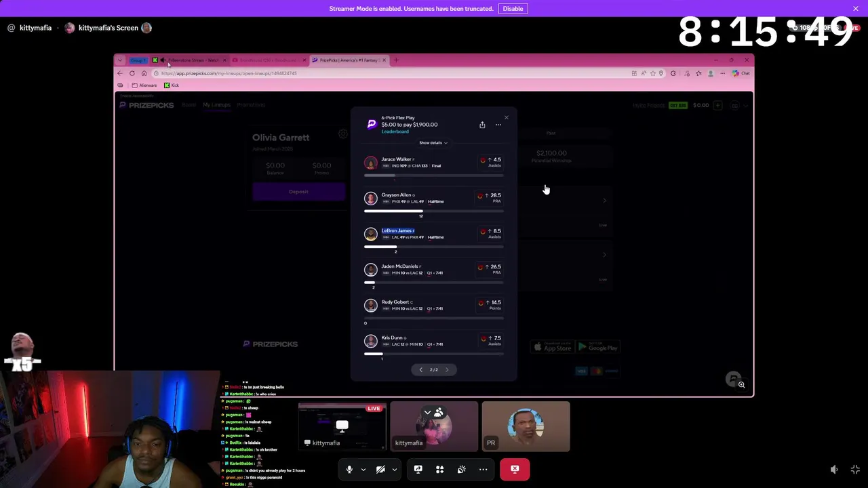Click Grayson Allen's 28.5 PRA projection
Image resolution: width=868 pixels, height=488 pixels.
click(490, 197)
